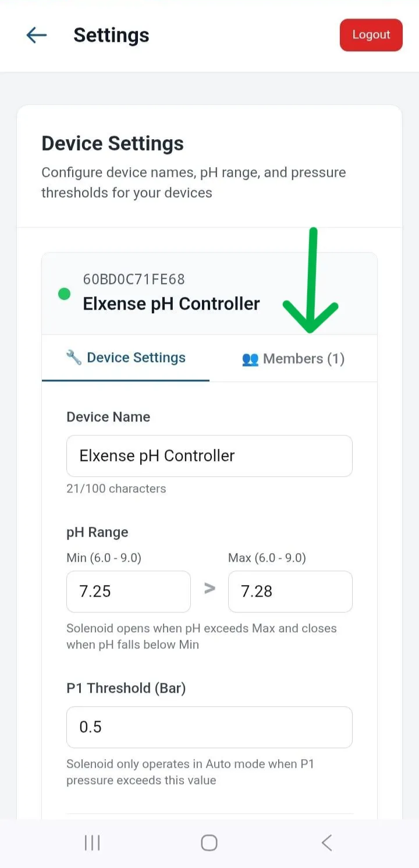Viewport: 419px width, 868px height.
Task: Click the P1 Threshold (Bar) input
Action: click(x=210, y=727)
